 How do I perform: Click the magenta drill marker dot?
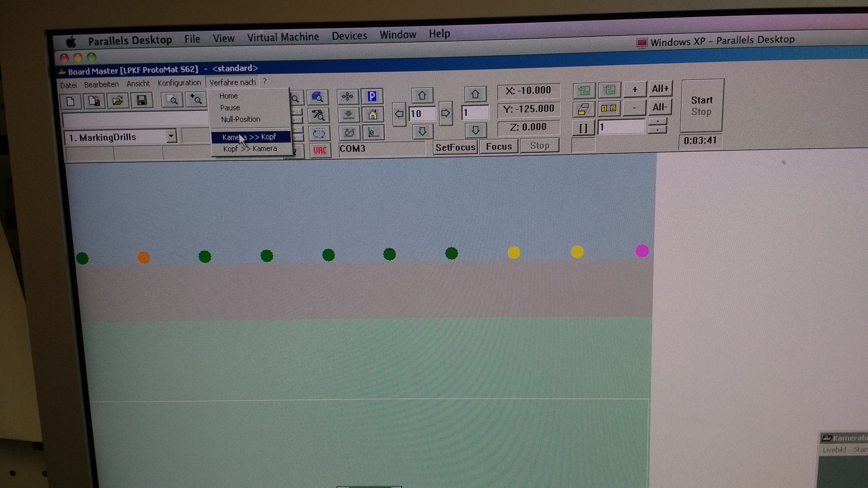click(x=642, y=251)
